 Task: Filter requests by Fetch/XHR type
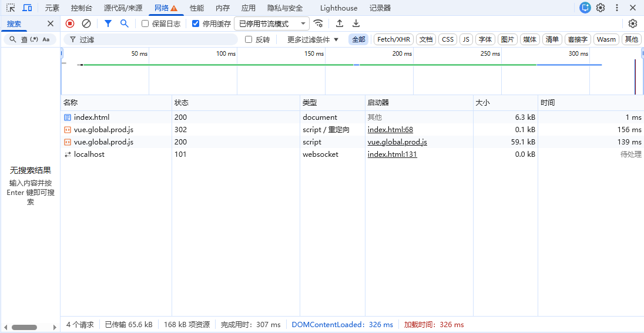394,39
